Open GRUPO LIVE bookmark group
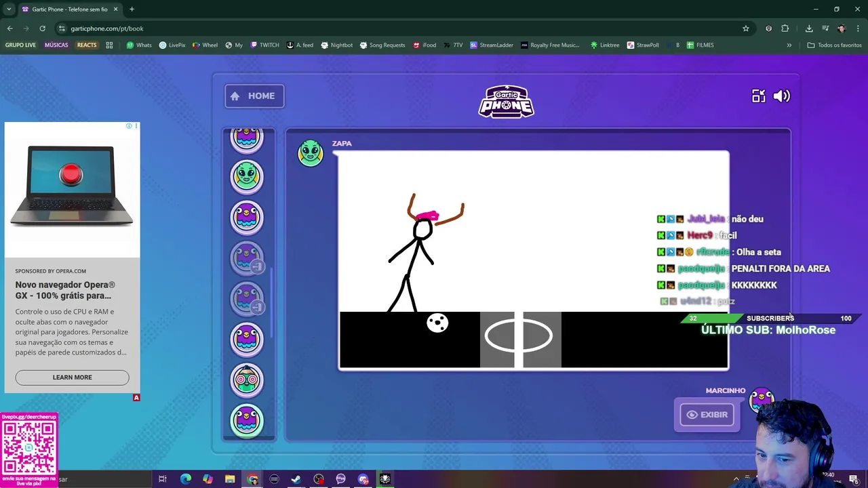This screenshot has height=488, width=868. pos(20,45)
